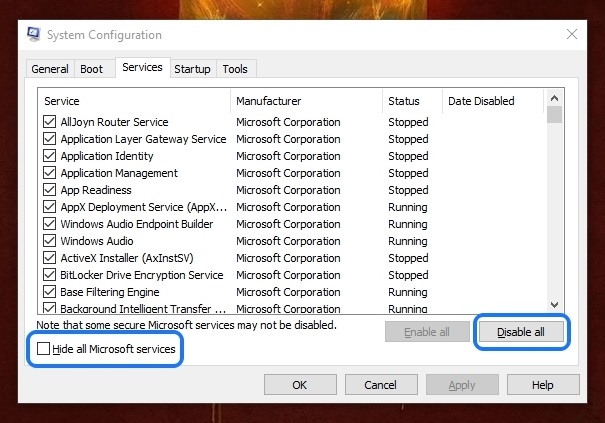Open the Tools tab
The image size is (605, 423).
[235, 69]
